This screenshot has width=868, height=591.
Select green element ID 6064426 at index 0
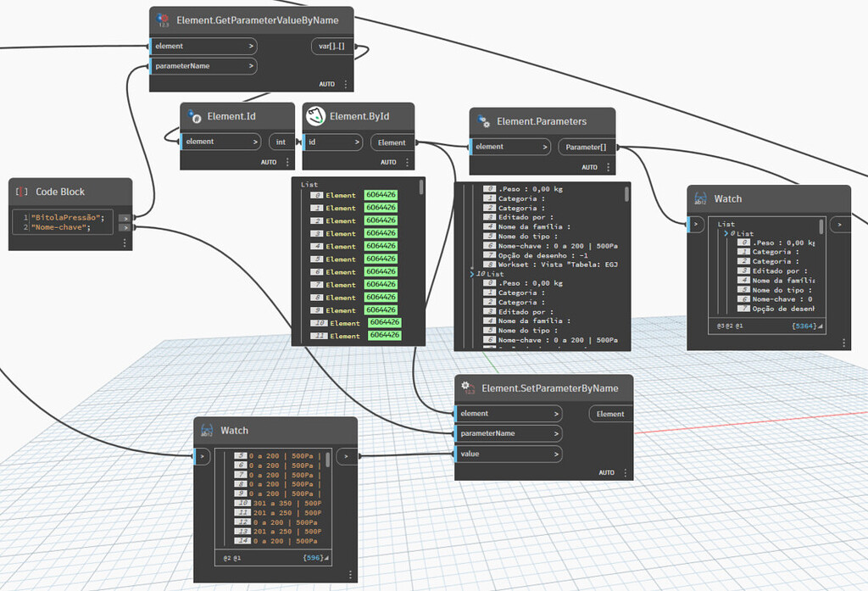(381, 195)
